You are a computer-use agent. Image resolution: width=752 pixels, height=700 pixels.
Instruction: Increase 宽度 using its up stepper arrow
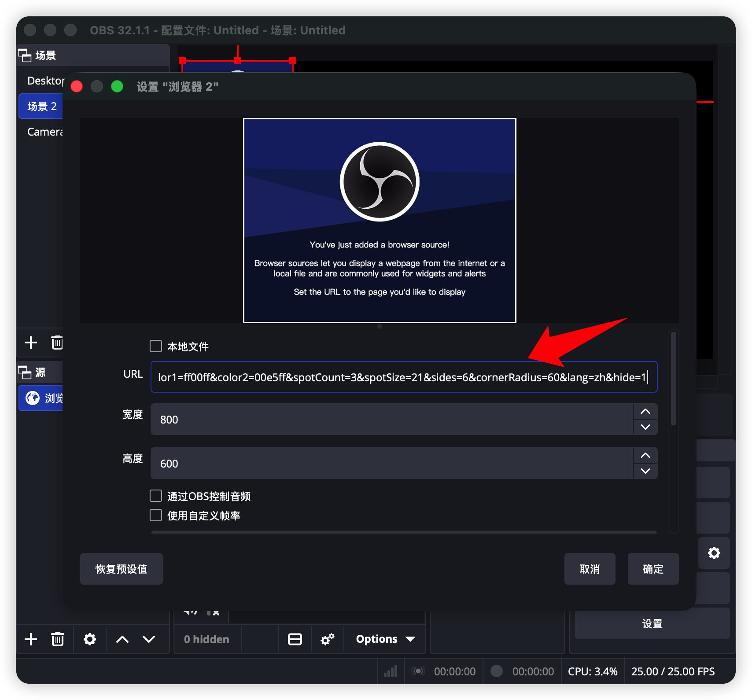645,412
